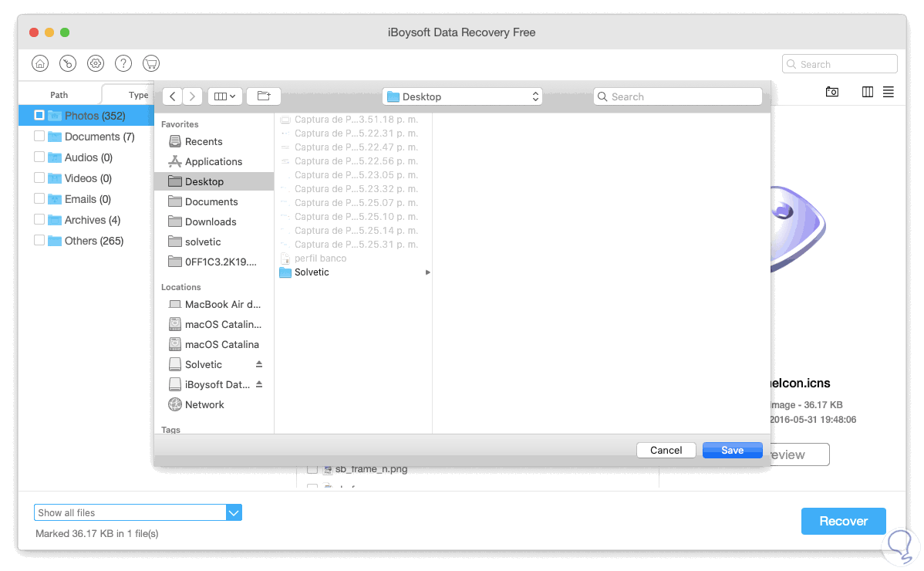The width and height of the screenshot is (924, 571).
Task: Go back in save dialog
Action: click(172, 96)
